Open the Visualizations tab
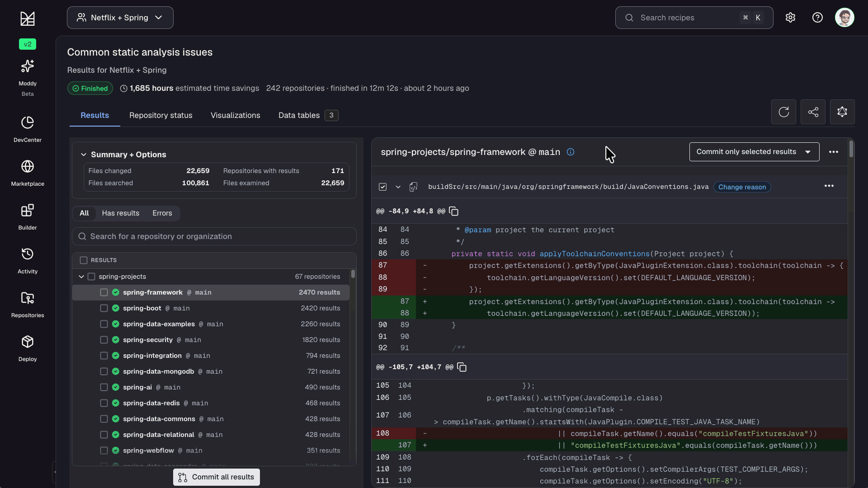868x488 pixels. click(x=236, y=115)
